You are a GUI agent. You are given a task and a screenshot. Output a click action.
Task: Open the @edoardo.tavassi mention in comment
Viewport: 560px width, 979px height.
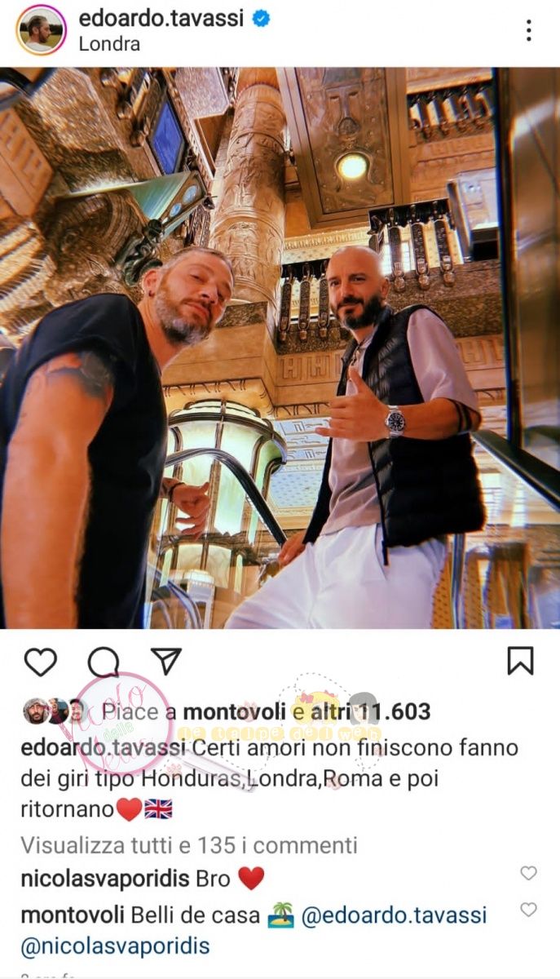[x=394, y=915]
